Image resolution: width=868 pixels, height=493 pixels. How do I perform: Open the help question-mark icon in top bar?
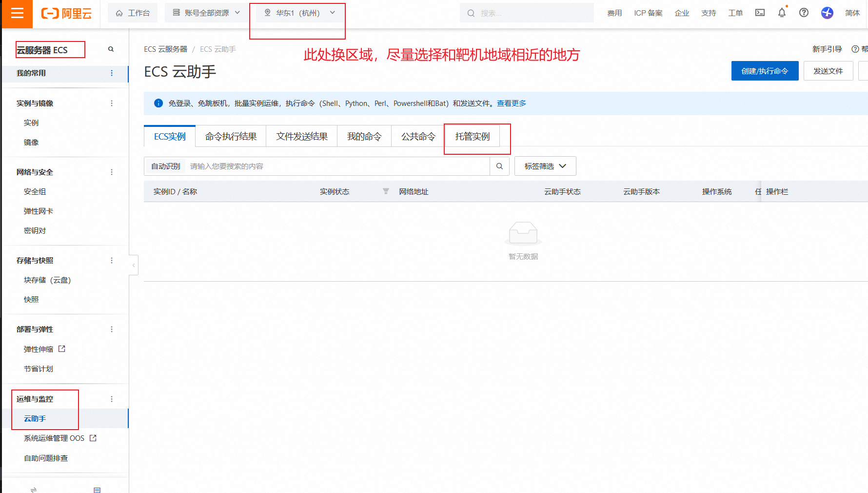(x=804, y=13)
